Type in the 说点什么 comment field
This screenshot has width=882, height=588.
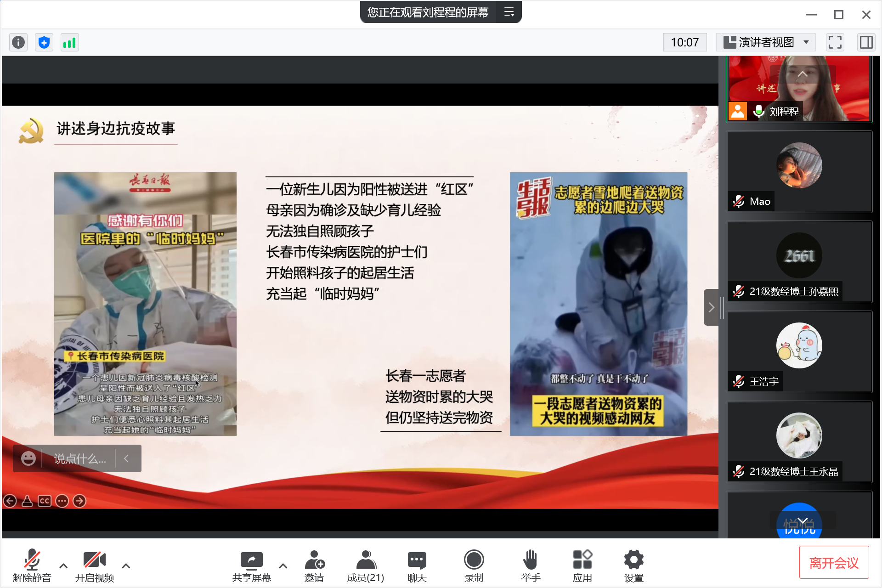(x=80, y=458)
